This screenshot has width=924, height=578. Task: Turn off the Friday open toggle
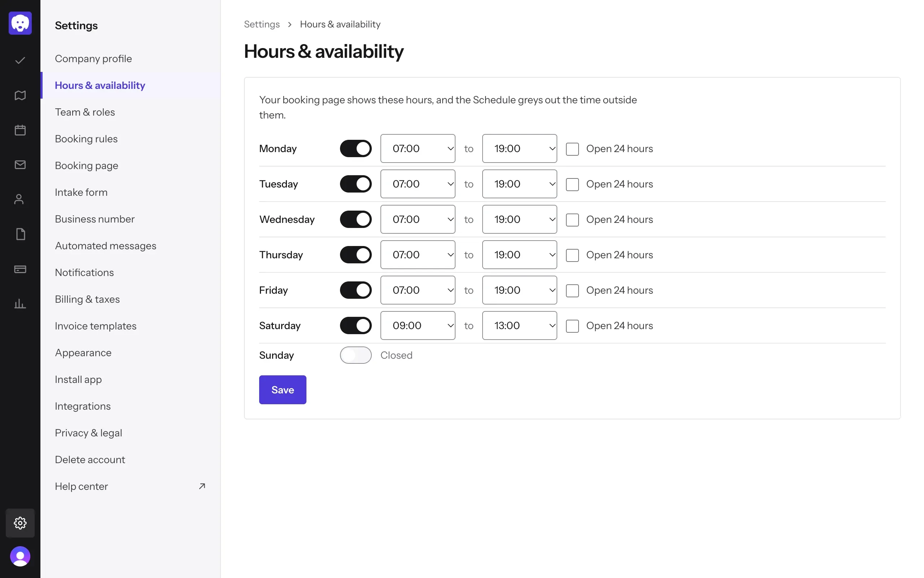(x=356, y=290)
